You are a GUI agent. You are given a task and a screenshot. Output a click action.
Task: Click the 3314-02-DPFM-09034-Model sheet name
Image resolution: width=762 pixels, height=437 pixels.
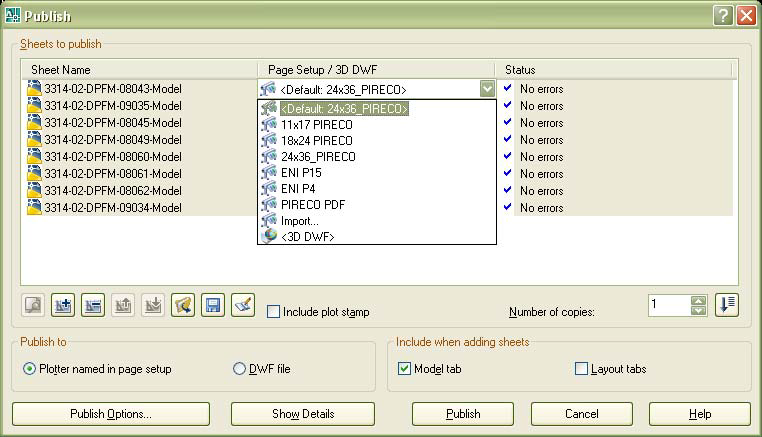click(113, 208)
